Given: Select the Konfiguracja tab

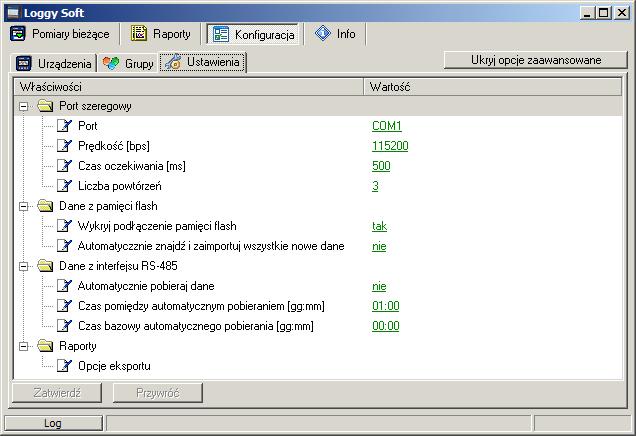Looking at the screenshot, I should click(254, 34).
